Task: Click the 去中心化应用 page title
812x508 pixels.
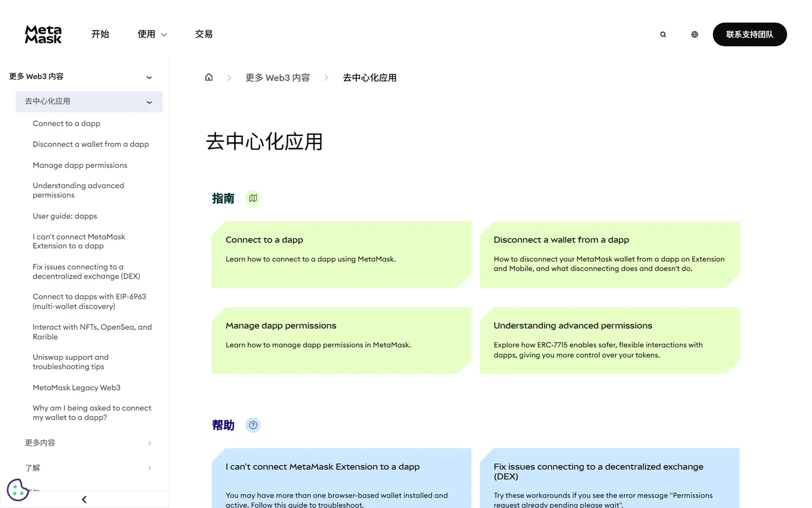Action: pyautogui.click(x=264, y=142)
